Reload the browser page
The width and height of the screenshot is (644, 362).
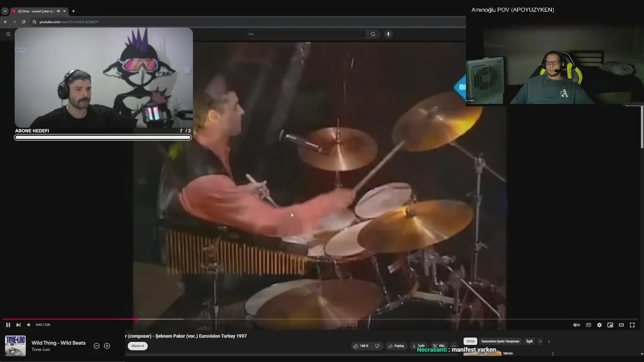pyautogui.click(x=23, y=22)
